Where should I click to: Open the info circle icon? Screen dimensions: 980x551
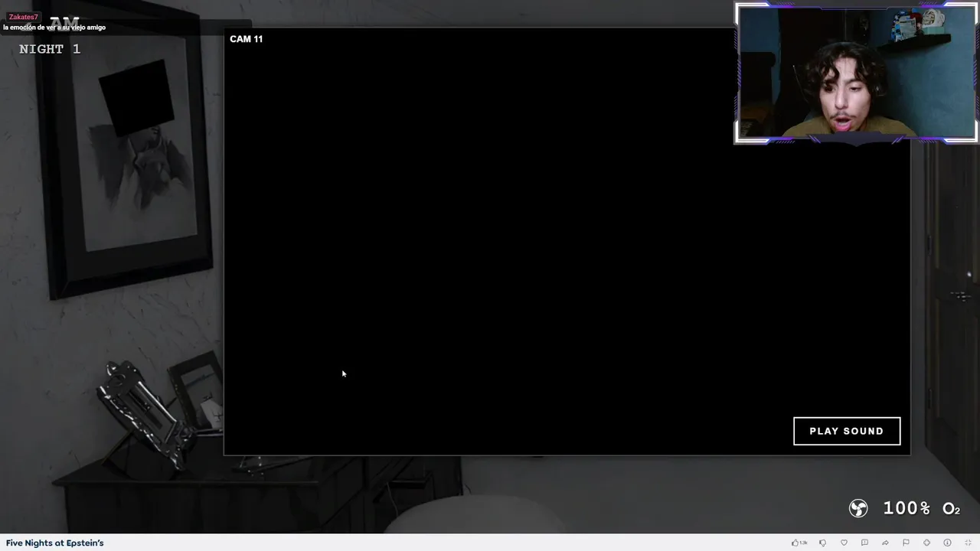tap(947, 543)
